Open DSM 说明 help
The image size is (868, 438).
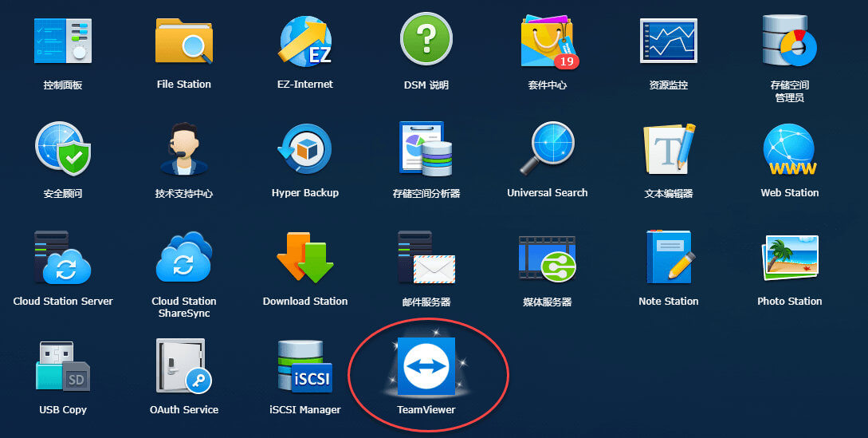(426, 39)
